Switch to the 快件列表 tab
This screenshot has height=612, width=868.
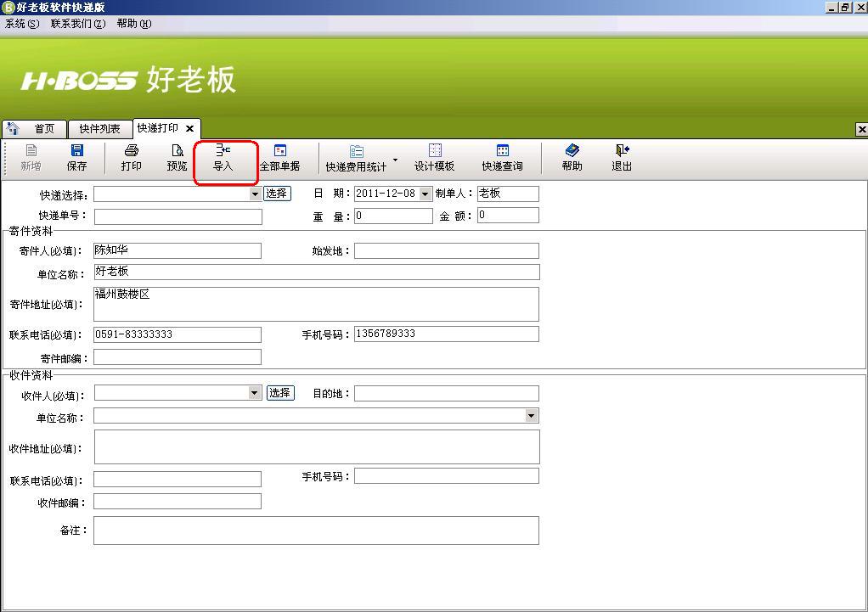point(99,129)
